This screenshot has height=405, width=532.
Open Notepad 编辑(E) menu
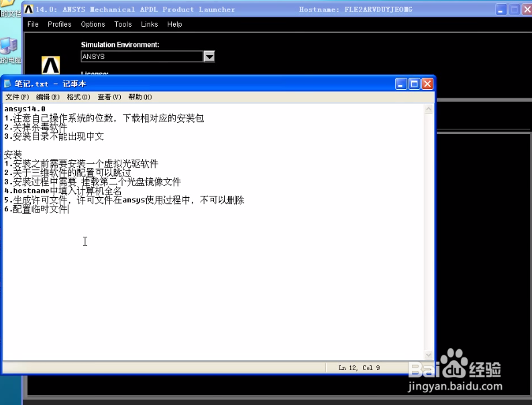(x=48, y=97)
